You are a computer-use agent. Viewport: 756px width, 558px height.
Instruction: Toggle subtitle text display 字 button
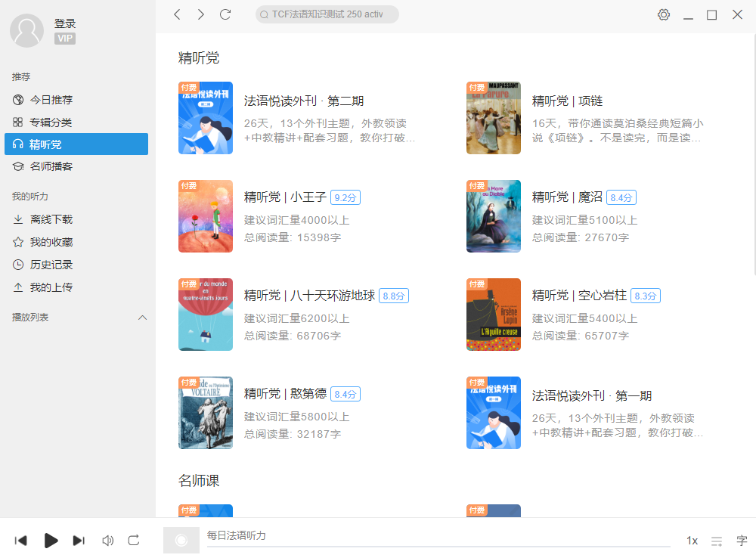coord(742,541)
